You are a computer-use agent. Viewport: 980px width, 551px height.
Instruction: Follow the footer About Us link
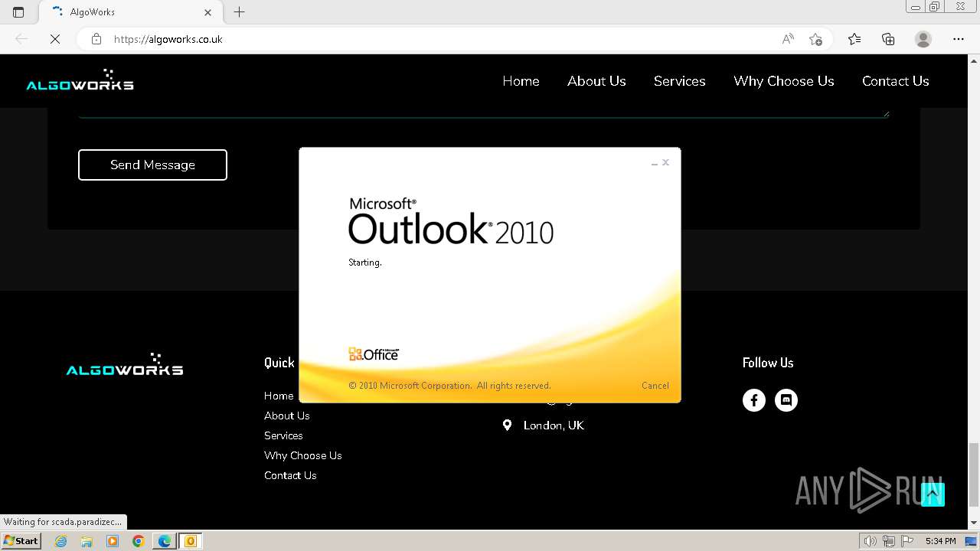287,416
